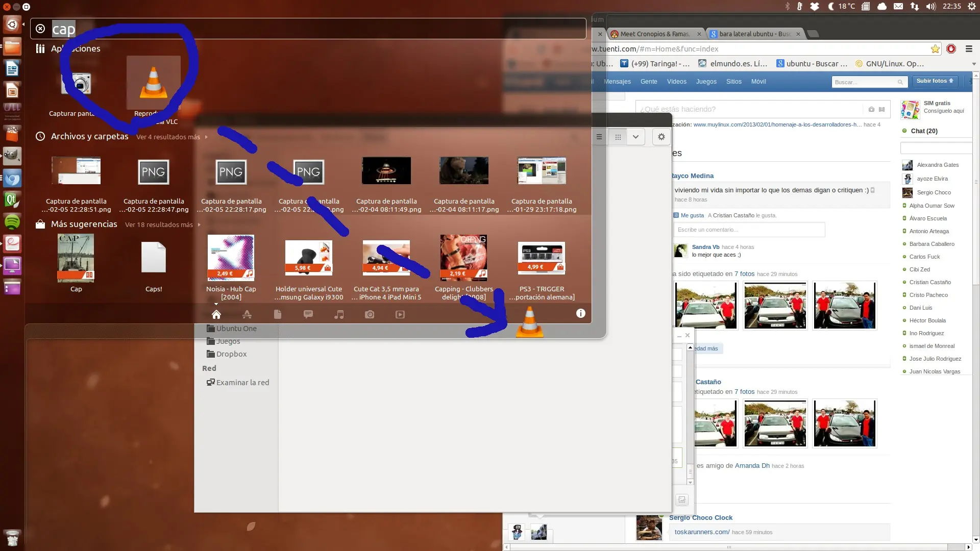
Task: Launch Spotify from the launcher
Action: [x=12, y=221]
